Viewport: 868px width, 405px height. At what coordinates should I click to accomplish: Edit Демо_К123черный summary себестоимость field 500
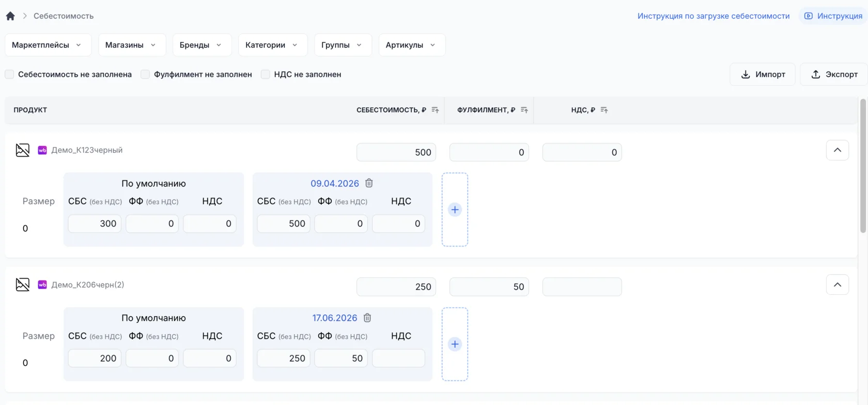(x=396, y=152)
